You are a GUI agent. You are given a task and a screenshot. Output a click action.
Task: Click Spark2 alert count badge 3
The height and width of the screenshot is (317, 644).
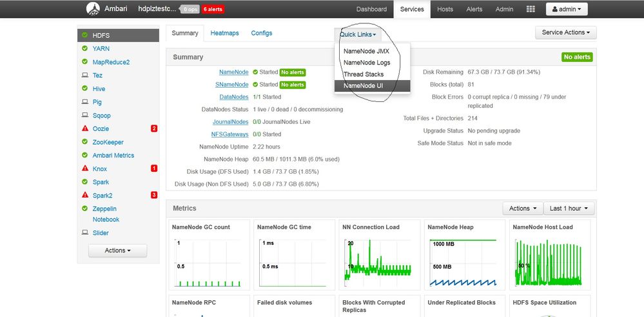coord(154,195)
